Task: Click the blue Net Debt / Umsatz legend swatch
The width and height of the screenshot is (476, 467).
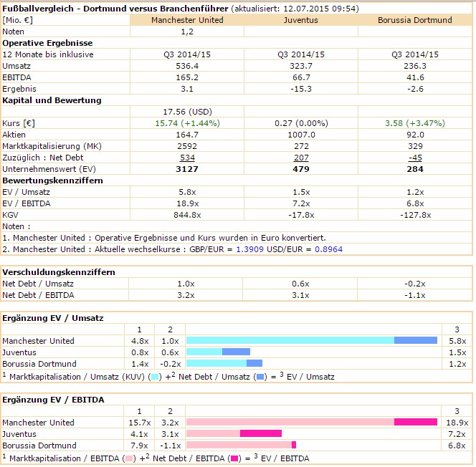Action: 261,377
